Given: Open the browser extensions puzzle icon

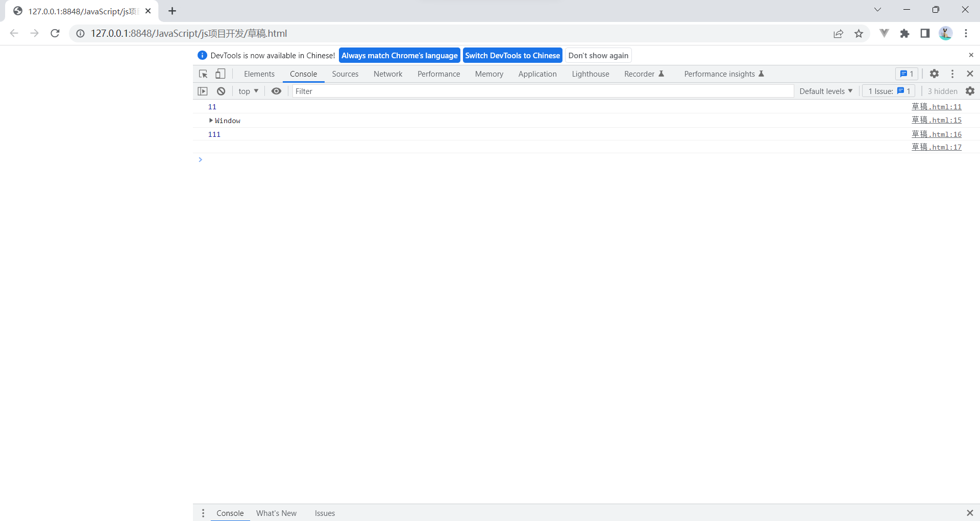Looking at the screenshot, I should tap(905, 33).
